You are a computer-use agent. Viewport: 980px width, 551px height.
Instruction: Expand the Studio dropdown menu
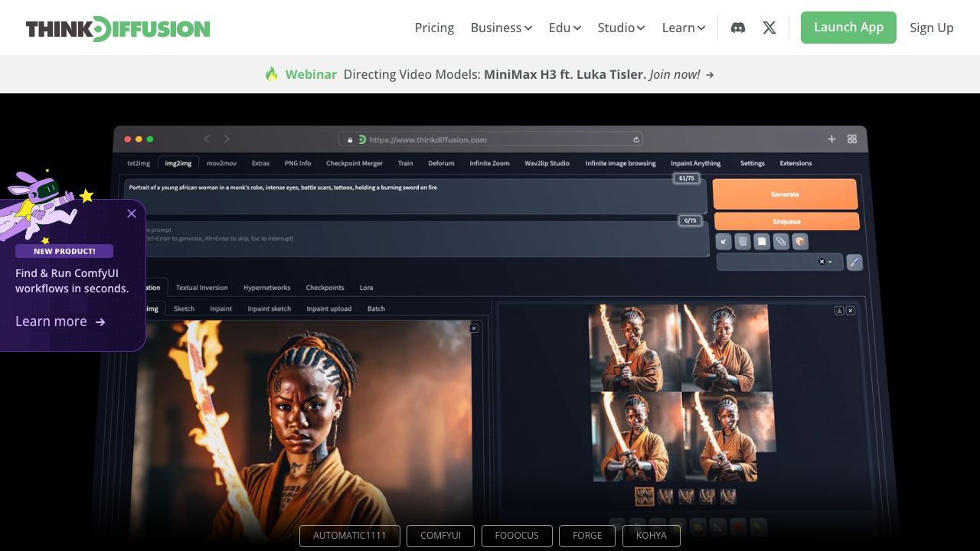pyautogui.click(x=621, y=28)
